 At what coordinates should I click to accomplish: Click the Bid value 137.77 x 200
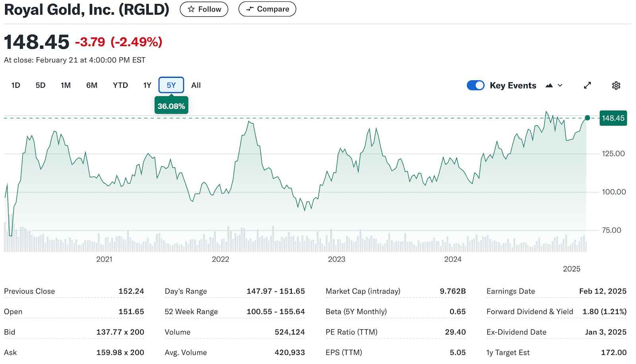120,332
